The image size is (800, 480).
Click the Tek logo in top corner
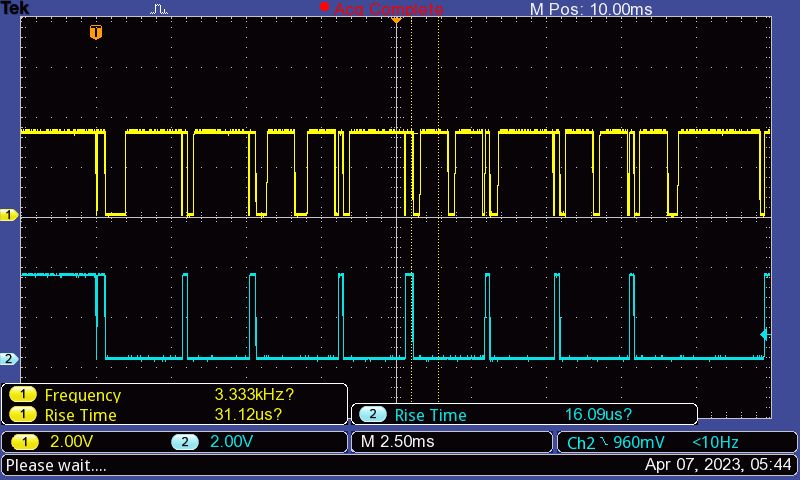click(15, 8)
